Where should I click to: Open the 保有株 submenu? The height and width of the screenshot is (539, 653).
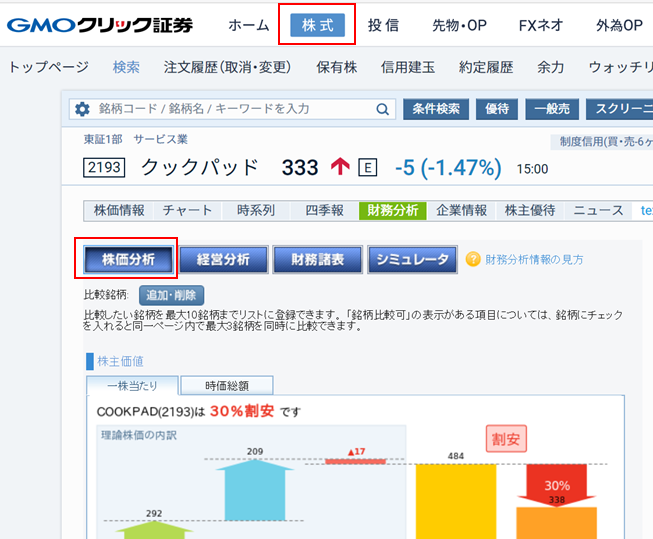coord(336,67)
